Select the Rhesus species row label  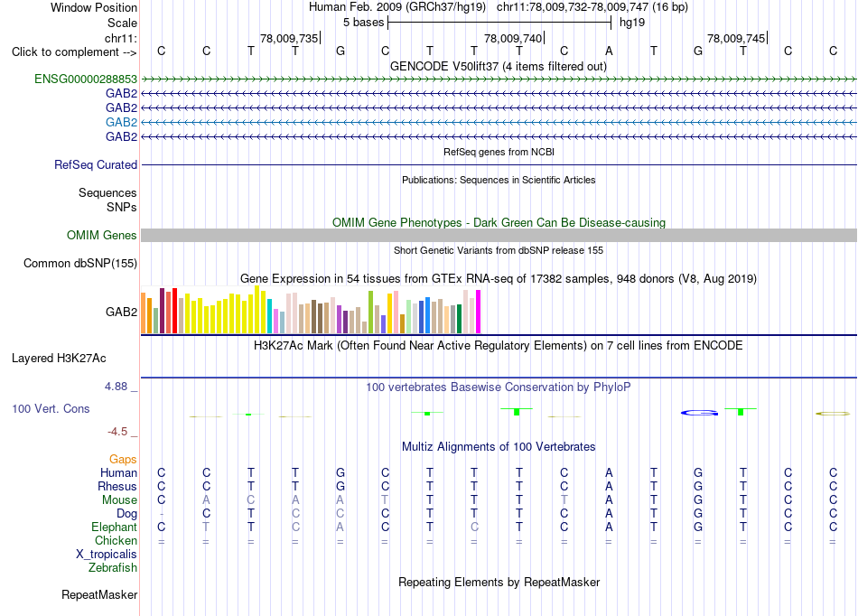(x=117, y=486)
